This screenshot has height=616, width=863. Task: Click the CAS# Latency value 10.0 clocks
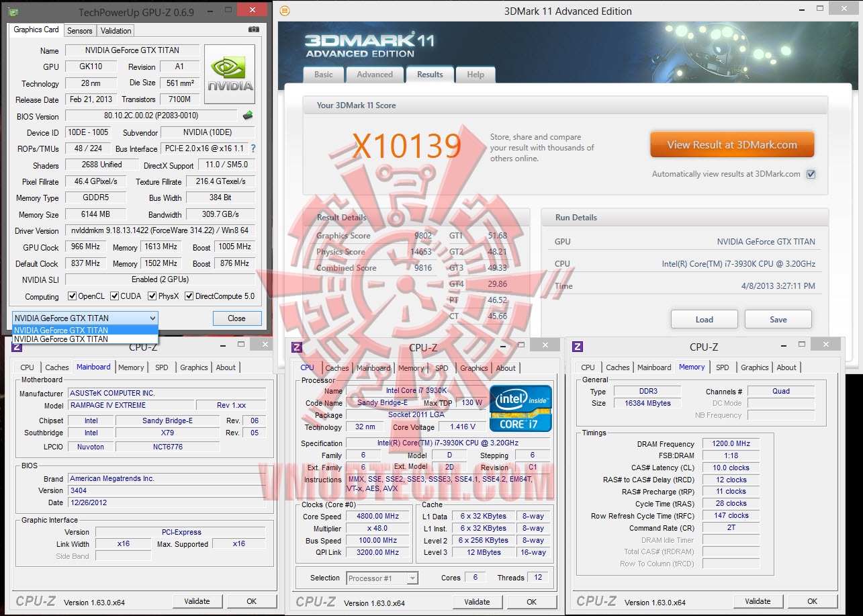click(x=731, y=468)
